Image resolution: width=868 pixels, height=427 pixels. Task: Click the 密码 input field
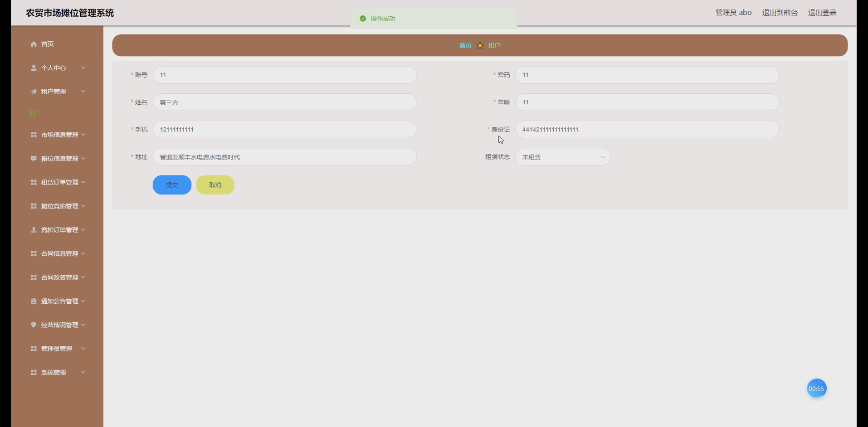[x=647, y=75]
